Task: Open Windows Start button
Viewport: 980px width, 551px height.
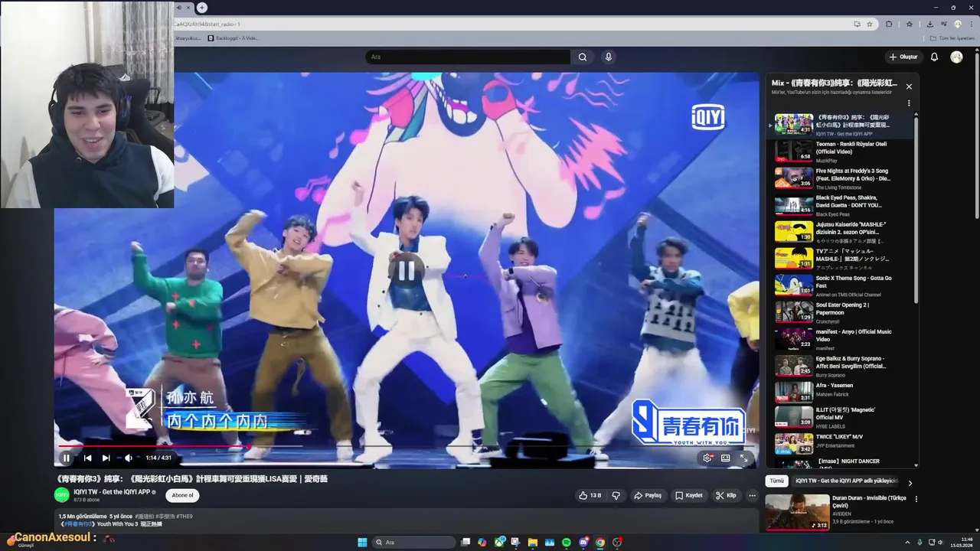Action: pos(362,543)
